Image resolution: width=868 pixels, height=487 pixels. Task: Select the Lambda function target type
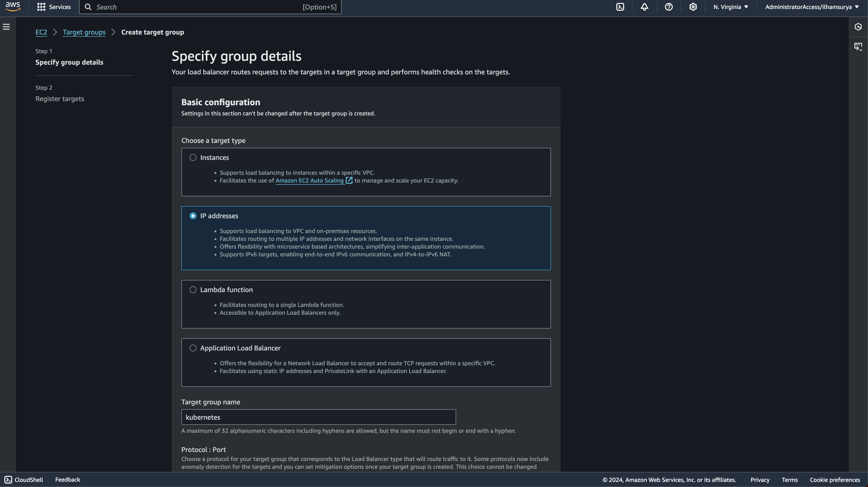193,290
